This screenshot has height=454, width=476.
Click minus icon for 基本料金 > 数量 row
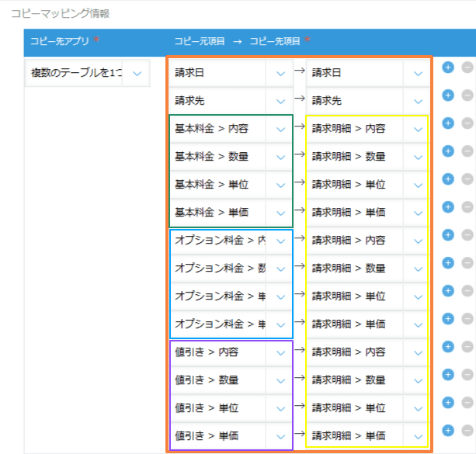point(467,151)
